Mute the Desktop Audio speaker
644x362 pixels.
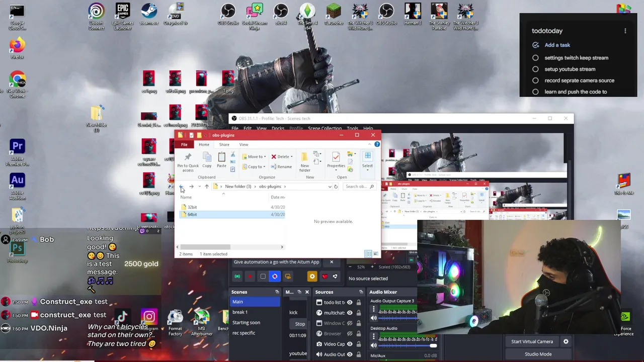pyautogui.click(x=373, y=345)
